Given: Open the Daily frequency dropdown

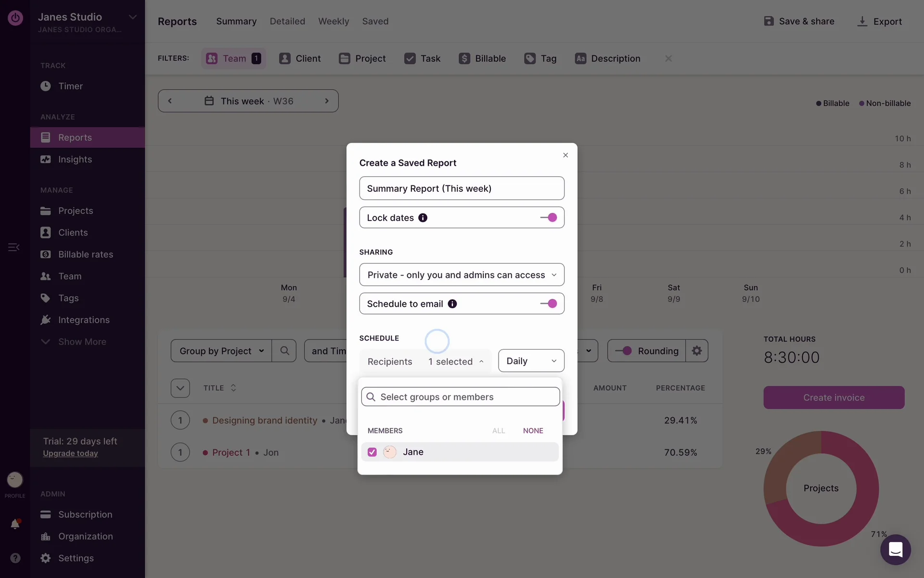Looking at the screenshot, I should point(531,361).
